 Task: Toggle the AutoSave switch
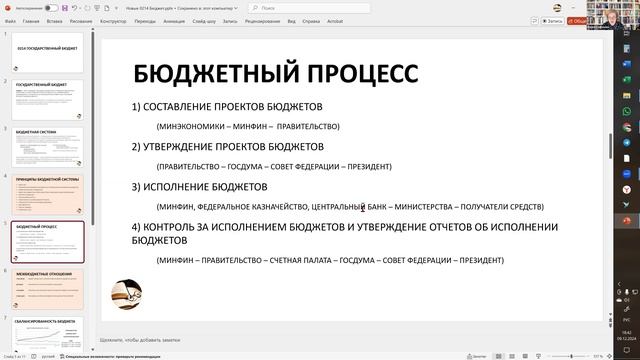point(51,8)
